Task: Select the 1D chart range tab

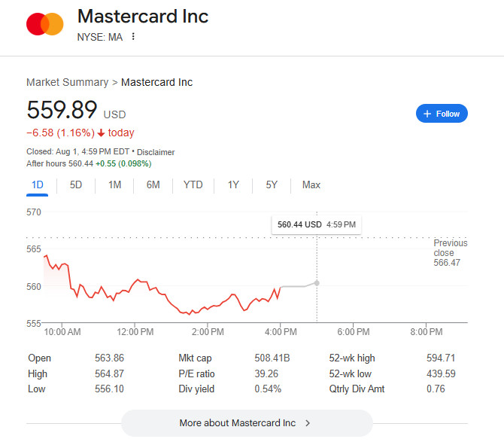Action: (38, 184)
